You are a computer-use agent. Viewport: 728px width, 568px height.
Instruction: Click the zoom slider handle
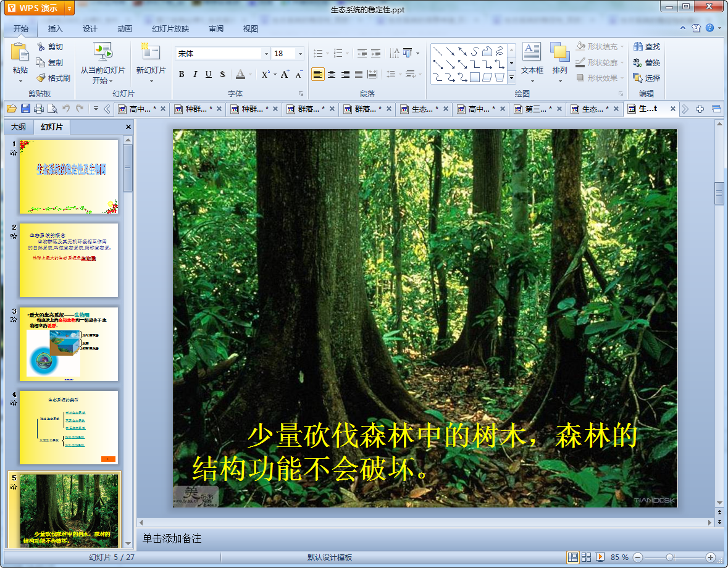point(669,558)
